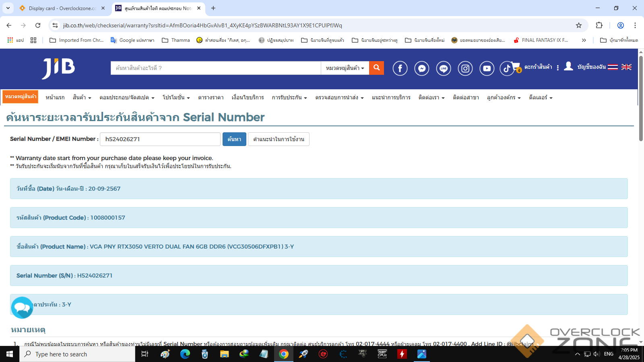Image resolution: width=644 pixels, height=362 pixels.
Task: Click the Serial Number input field
Action: click(x=160, y=139)
